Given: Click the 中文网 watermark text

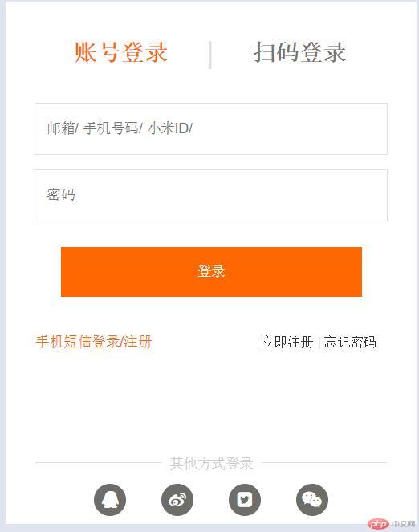Looking at the screenshot, I should tap(404, 524).
